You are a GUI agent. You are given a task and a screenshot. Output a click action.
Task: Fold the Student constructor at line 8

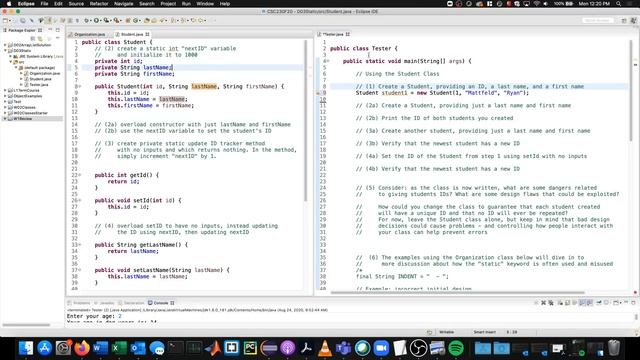[80, 87]
